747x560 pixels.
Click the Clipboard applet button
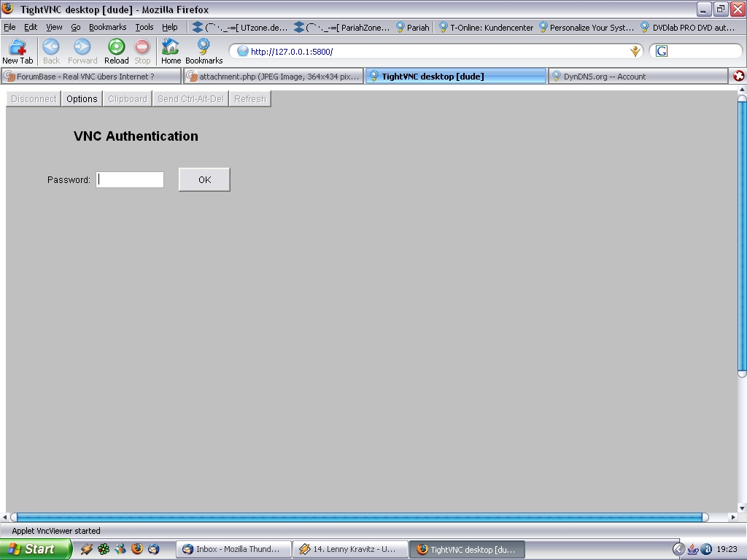(127, 99)
